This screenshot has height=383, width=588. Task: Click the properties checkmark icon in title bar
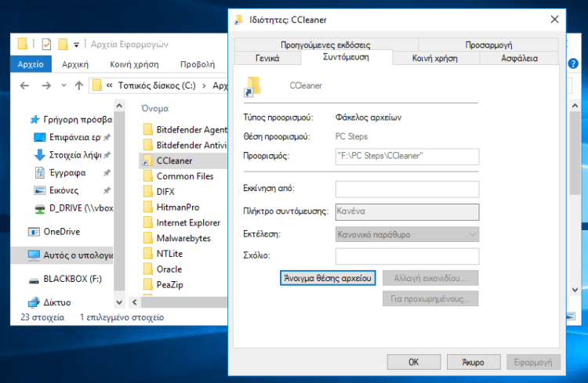[46, 45]
